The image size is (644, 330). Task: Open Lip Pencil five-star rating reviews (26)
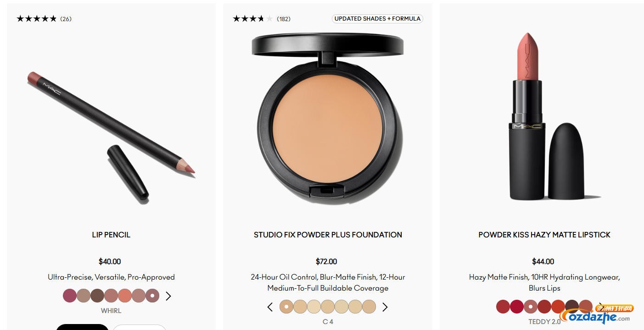[x=44, y=19]
